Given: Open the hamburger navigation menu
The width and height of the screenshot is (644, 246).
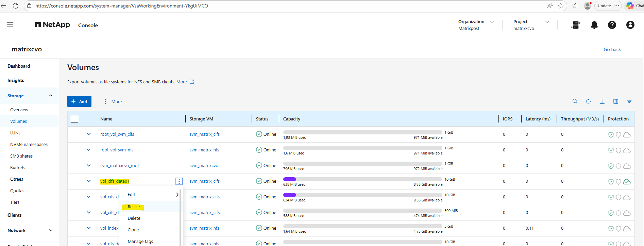Looking at the screenshot, I should pos(10,25).
